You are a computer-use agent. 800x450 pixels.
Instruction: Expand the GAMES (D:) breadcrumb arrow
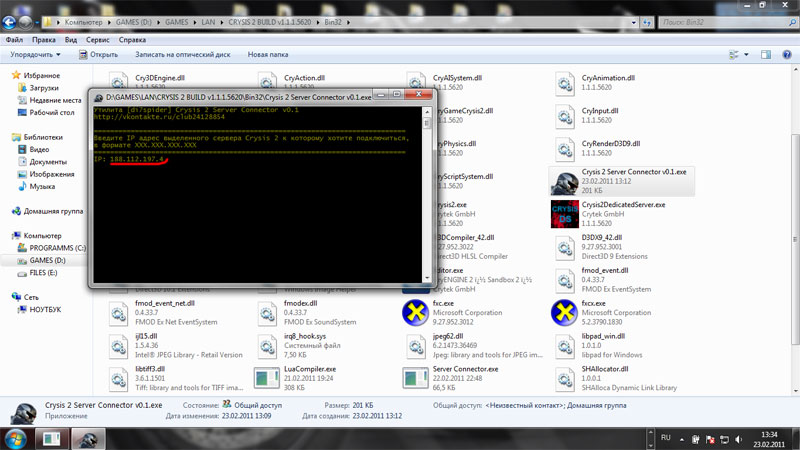[x=158, y=22]
